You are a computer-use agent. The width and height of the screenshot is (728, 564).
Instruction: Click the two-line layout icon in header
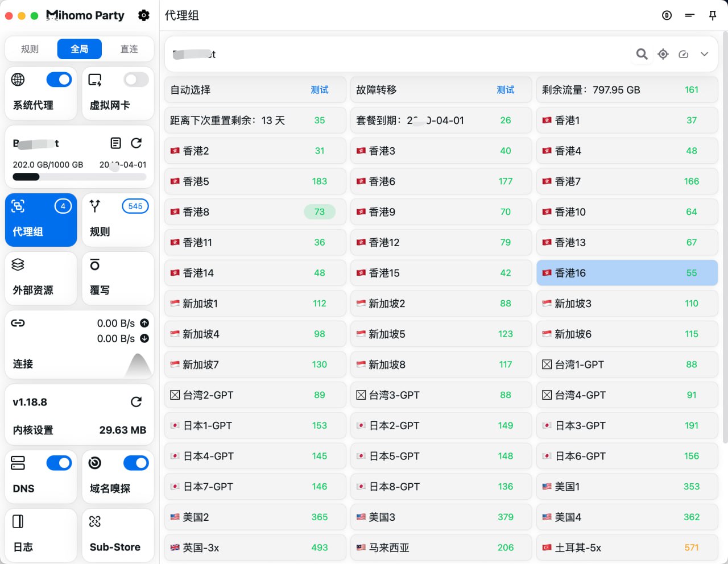pos(690,15)
